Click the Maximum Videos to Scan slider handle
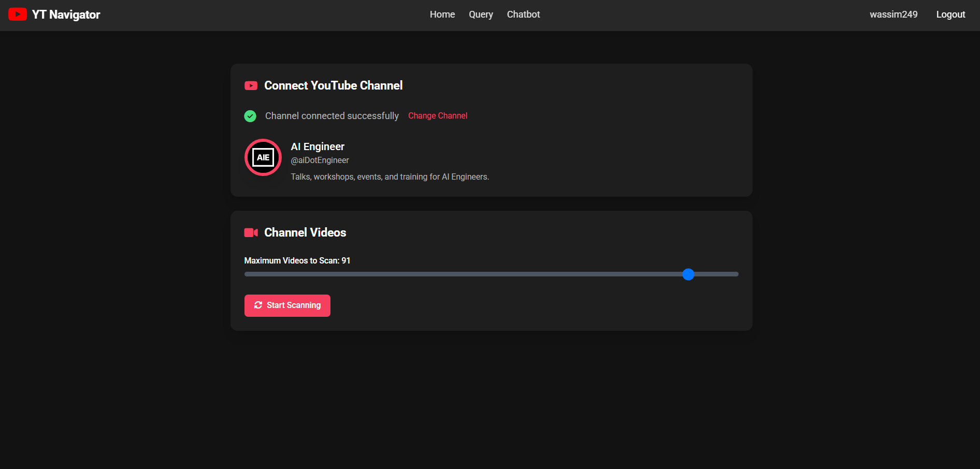 point(688,274)
